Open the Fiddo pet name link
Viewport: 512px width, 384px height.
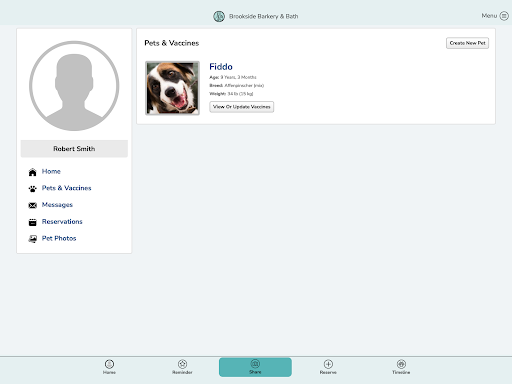[221, 67]
